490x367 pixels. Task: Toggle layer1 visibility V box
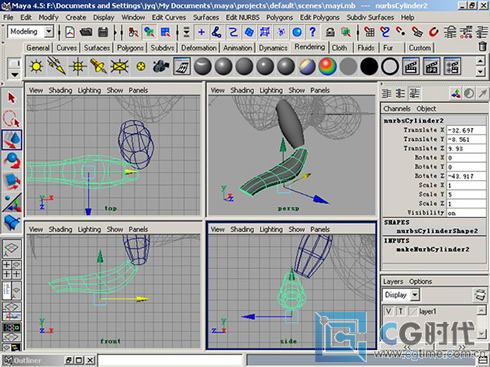[388, 311]
